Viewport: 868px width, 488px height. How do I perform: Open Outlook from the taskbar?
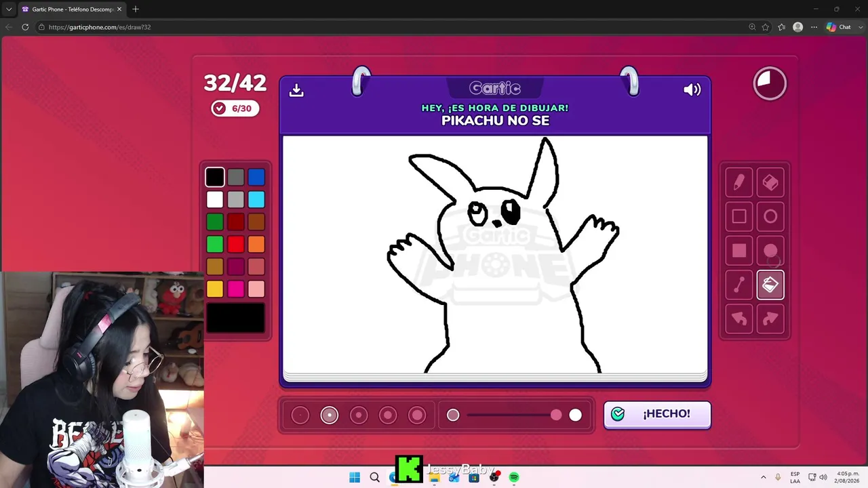pyautogui.click(x=454, y=477)
